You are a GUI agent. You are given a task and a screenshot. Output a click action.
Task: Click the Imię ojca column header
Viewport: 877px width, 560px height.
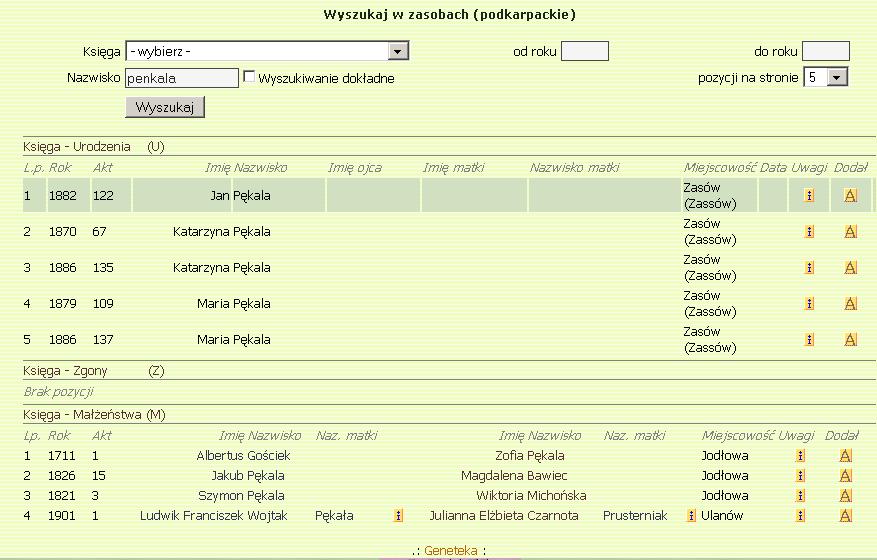[355, 167]
